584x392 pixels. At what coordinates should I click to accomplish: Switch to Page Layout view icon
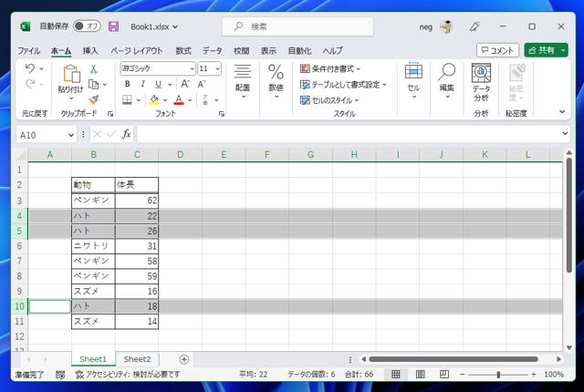[420, 374]
